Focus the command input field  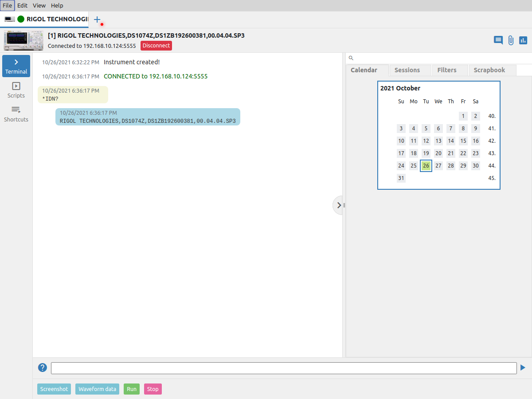click(x=284, y=368)
